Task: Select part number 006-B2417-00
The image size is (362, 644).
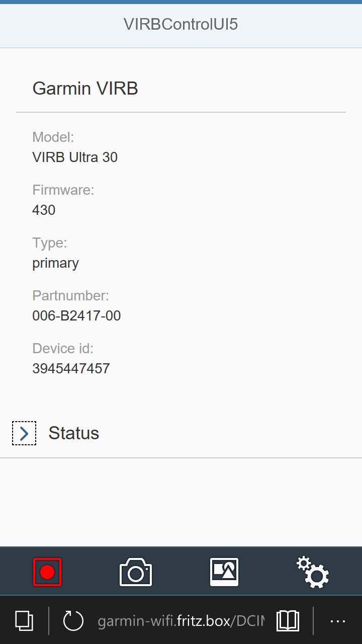Action: point(76,316)
